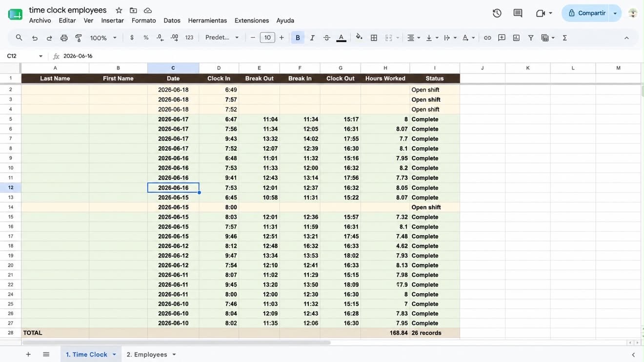644x362 pixels.
Task: Start a Meet call camera icon
Action: click(541, 13)
